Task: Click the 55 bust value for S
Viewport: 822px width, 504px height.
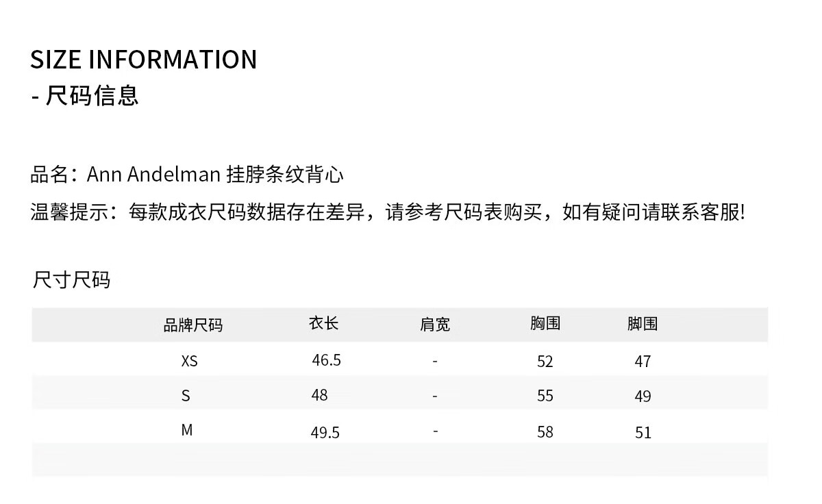Action: click(x=545, y=396)
